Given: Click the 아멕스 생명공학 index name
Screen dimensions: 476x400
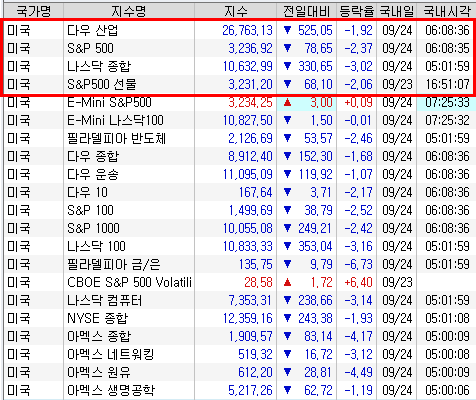Looking at the screenshot, I should (111, 390).
